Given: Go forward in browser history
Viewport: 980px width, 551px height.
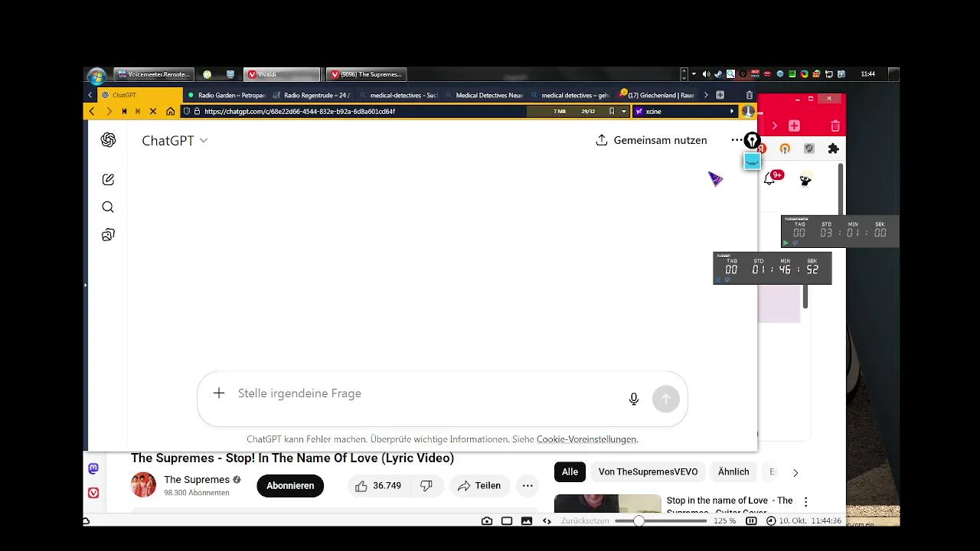Looking at the screenshot, I should 108,111.
